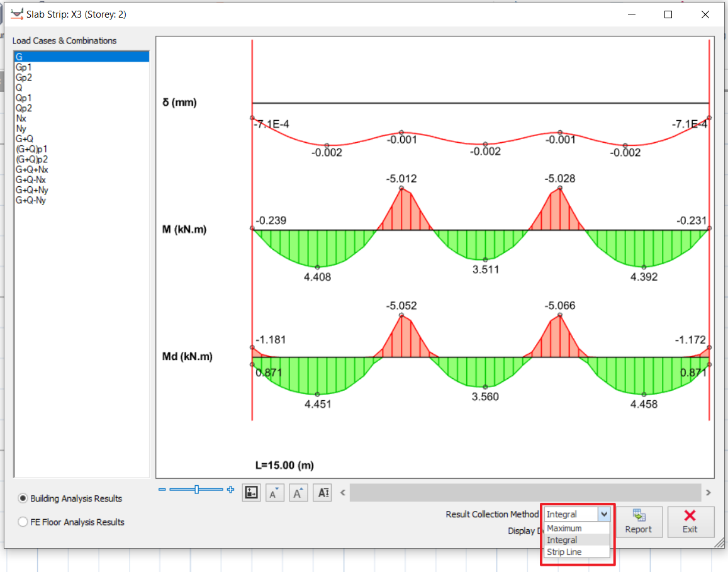This screenshot has width=728, height=572.
Task: Select the G+Q+Ny combination in list
Action: tap(32, 190)
